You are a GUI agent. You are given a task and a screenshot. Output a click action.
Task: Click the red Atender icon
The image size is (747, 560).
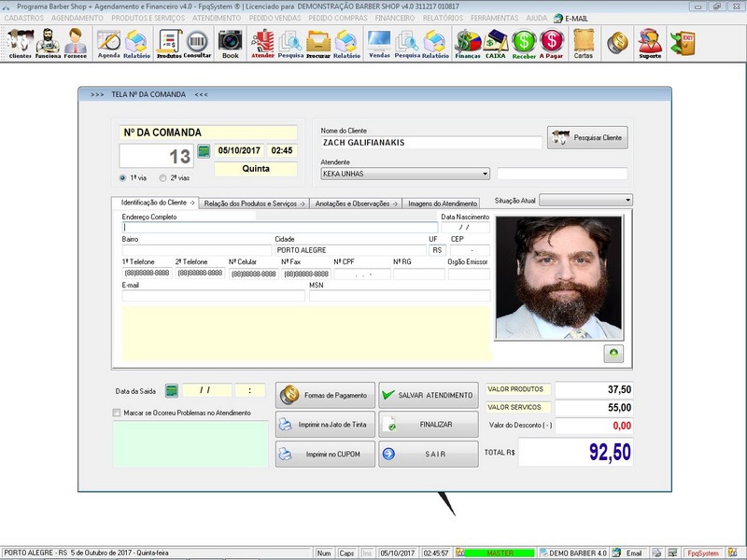click(262, 43)
